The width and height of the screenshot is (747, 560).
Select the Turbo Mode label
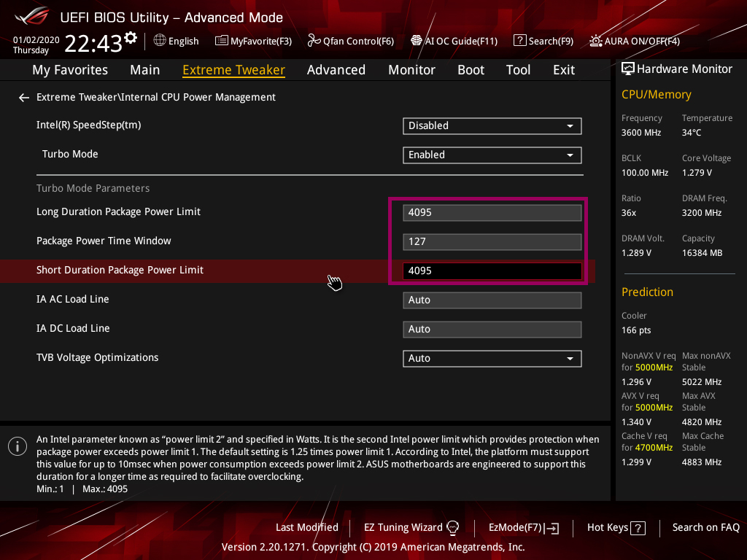70,155
